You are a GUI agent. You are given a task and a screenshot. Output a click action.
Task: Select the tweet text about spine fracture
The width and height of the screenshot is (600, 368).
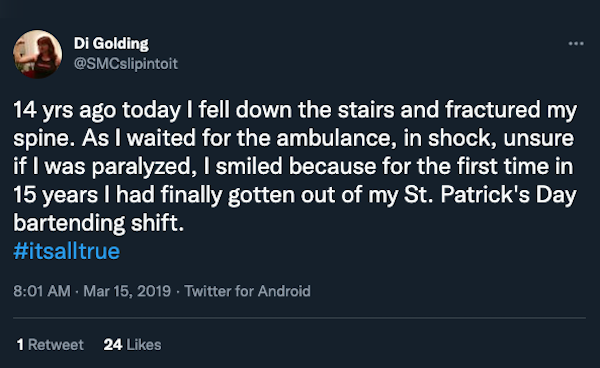pos(295,166)
